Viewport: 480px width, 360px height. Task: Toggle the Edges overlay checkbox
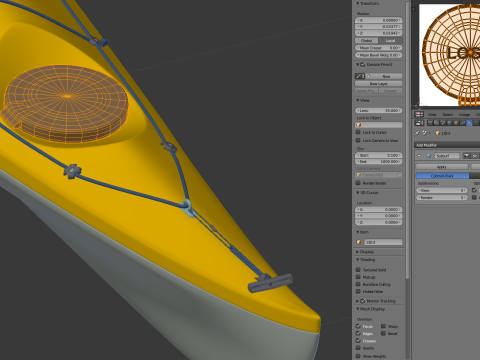(358, 333)
